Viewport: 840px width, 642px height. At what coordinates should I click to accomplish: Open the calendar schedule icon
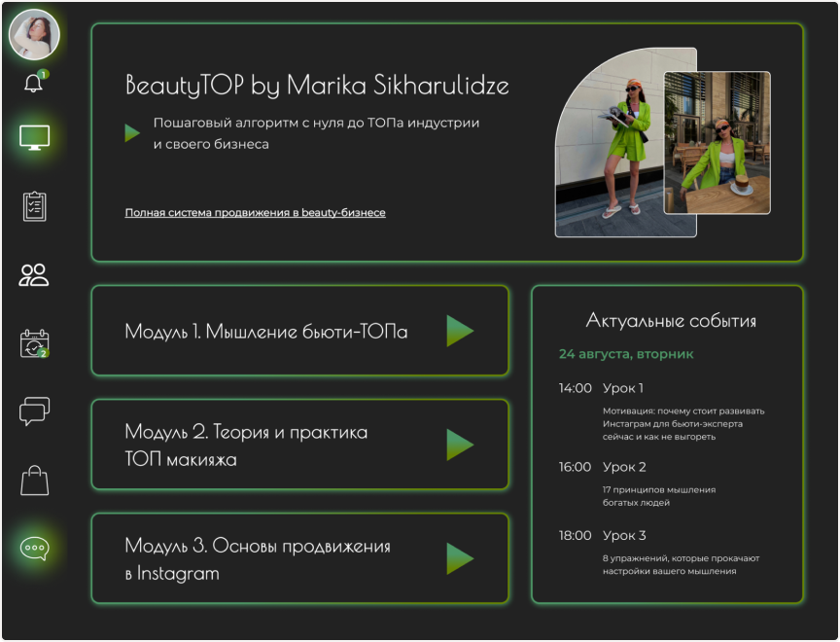[35, 343]
